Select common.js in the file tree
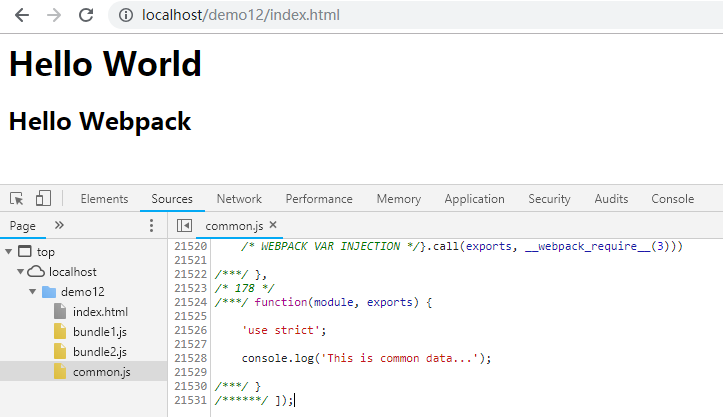 [x=101, y=372]
